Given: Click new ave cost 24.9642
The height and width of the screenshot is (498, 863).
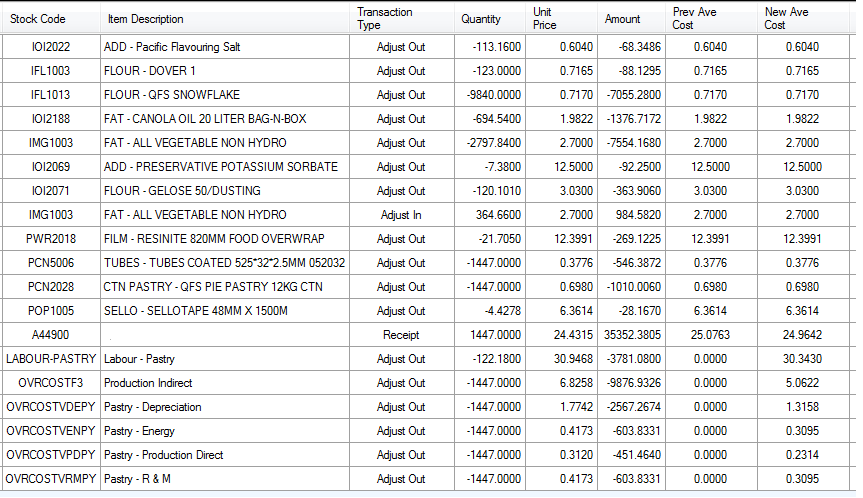Looking at the screenshot, I should 803,335.
